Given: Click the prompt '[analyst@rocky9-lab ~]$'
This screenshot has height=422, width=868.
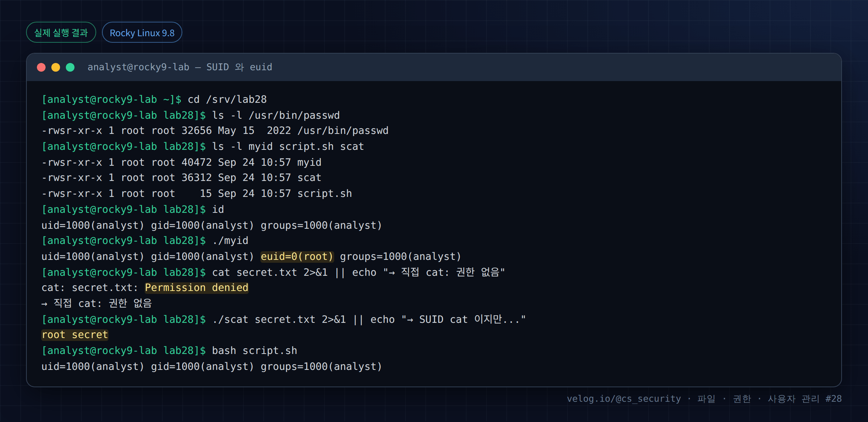Looking at the screenshot, I should click(x=112, y=100).
